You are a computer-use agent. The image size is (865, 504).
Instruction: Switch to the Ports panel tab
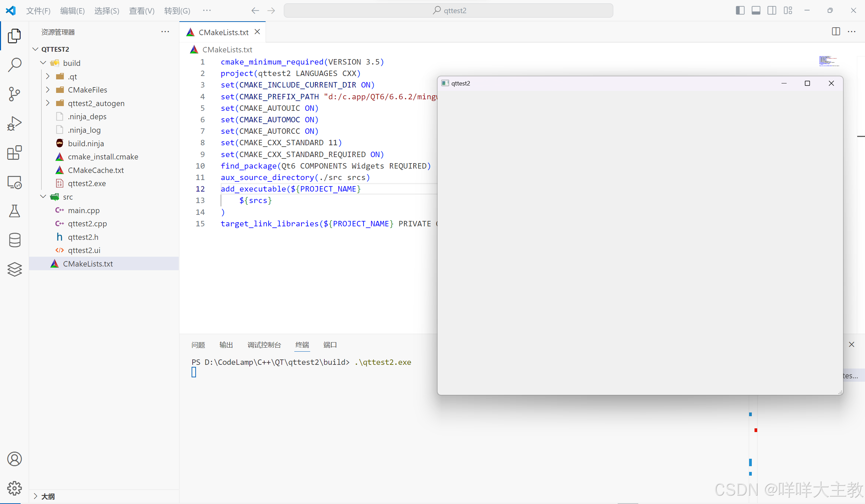[330, 345]
